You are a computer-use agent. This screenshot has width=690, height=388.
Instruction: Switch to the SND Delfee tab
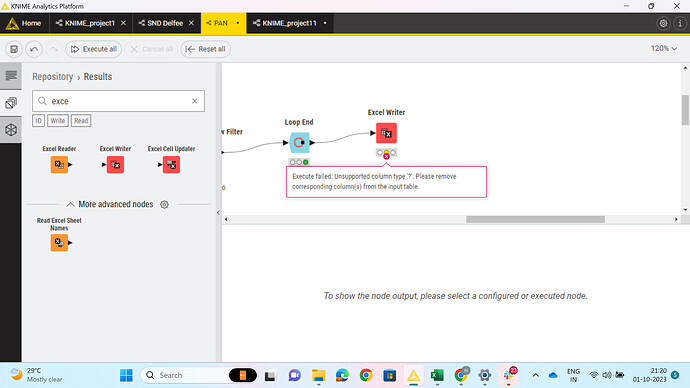[165, 23]
